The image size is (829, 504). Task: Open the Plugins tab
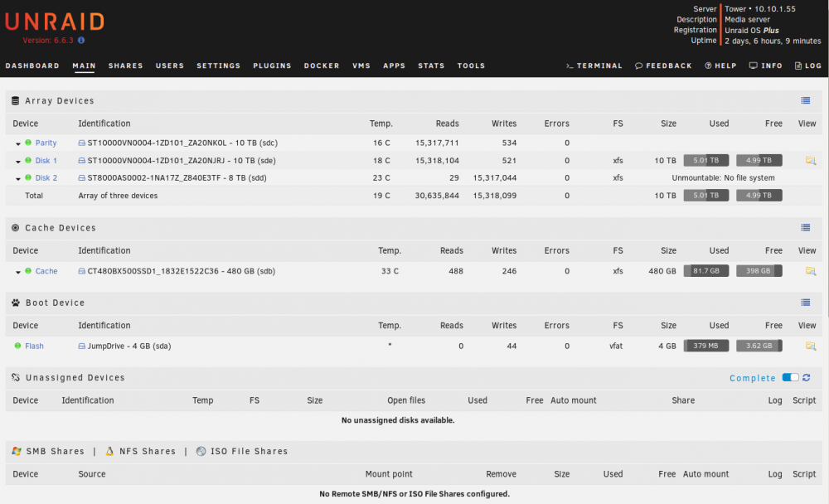(272, 65)
